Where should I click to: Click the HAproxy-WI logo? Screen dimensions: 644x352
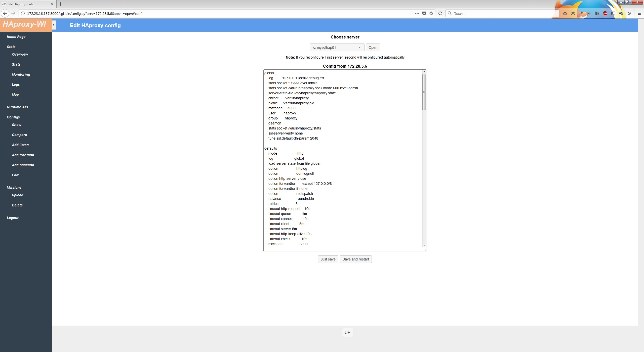(24, 24)
